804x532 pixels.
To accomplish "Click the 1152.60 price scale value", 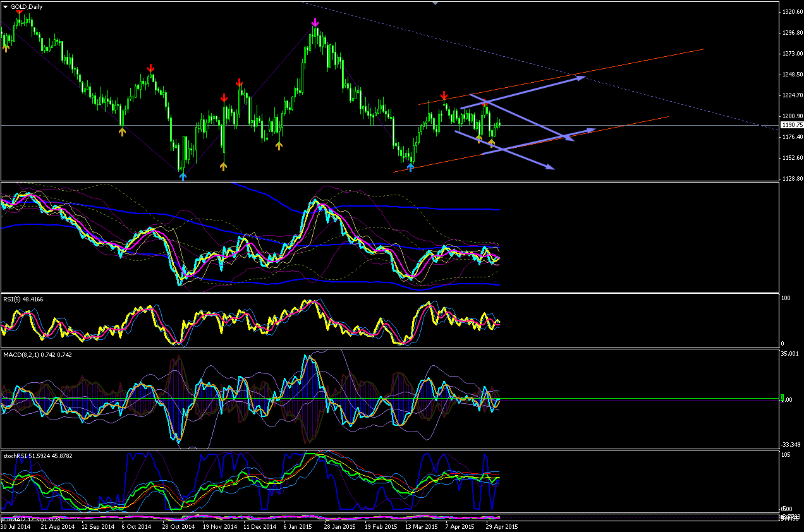I will (x=792, y=158).
